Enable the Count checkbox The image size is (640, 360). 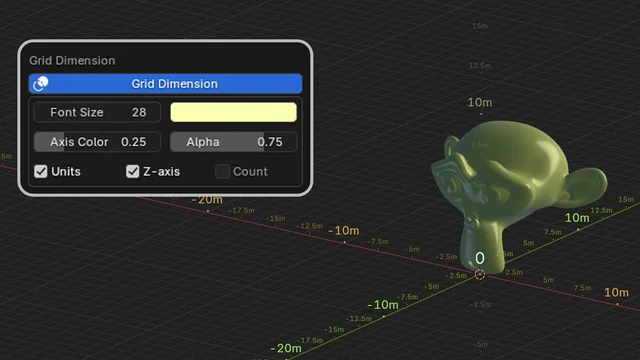click(222, 171)
